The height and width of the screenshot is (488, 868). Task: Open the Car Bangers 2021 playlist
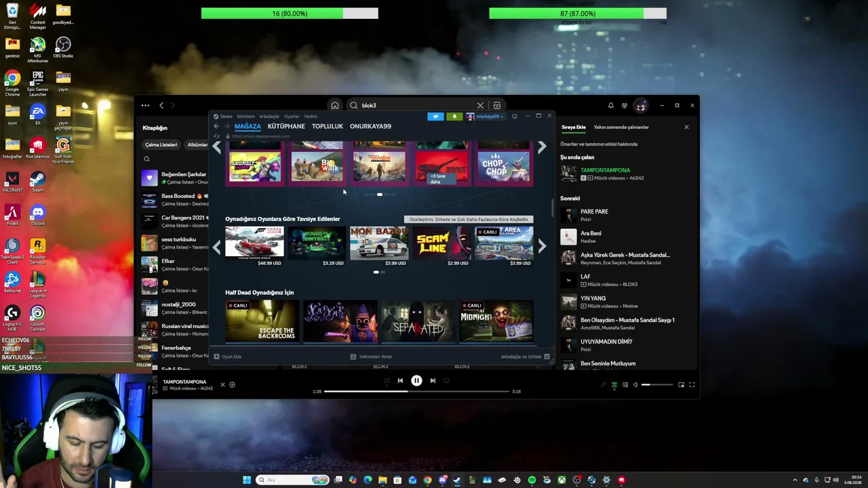[x=175, y=222]
